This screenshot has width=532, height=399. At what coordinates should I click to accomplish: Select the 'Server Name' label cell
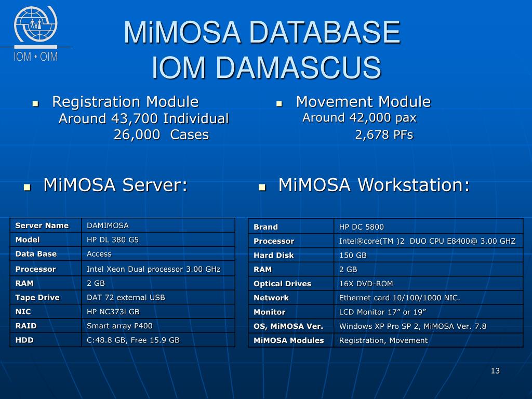coord(46,225)
